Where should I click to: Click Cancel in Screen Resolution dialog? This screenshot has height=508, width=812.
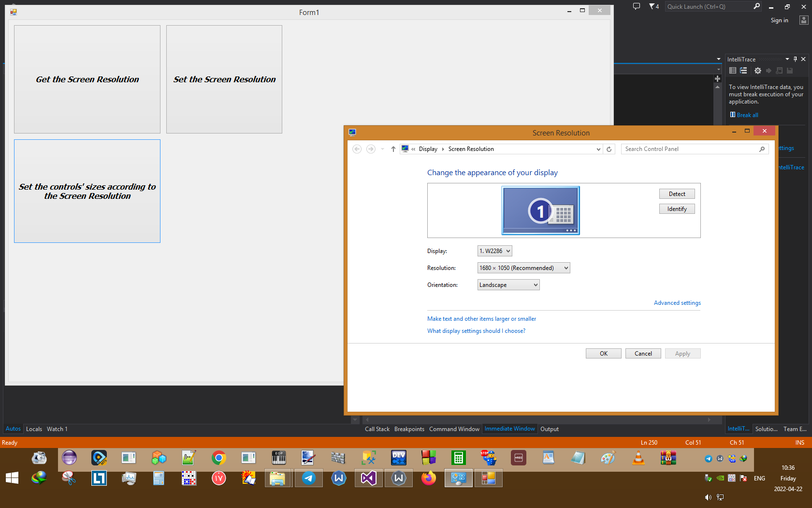643,354
